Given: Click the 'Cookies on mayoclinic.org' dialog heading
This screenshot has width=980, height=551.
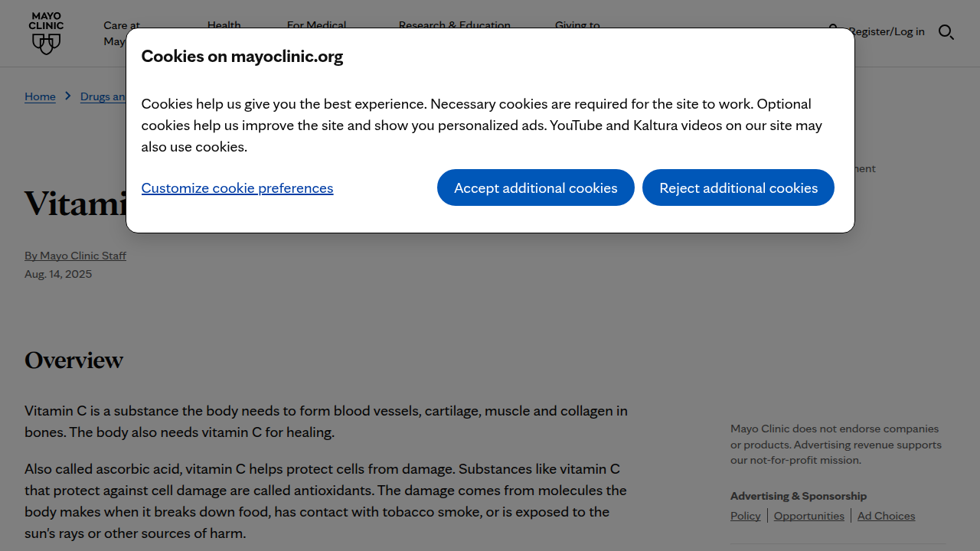Looking at the screenshot, I should point(242,56).
